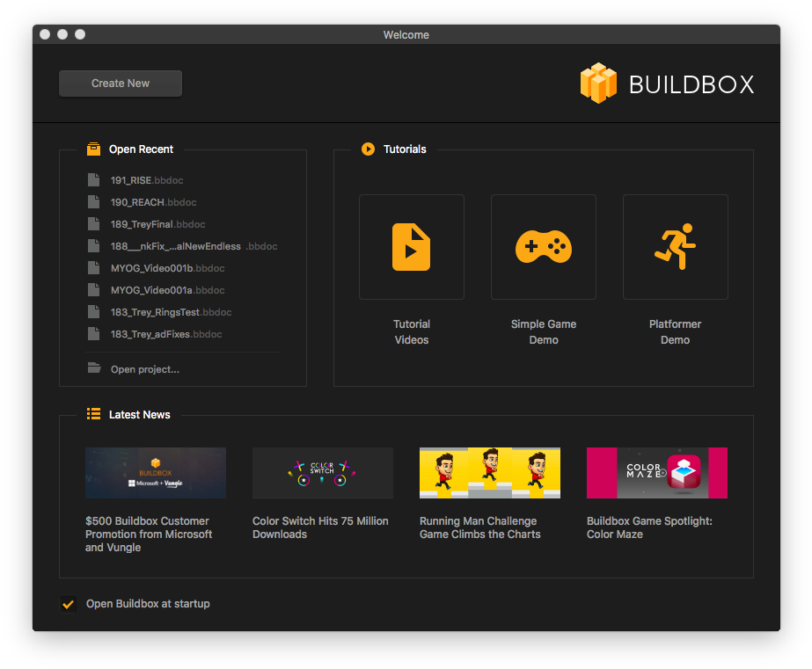Open recent file 188__nkFix_...alNewEndless .bbdoc

[x=194, y=246]
